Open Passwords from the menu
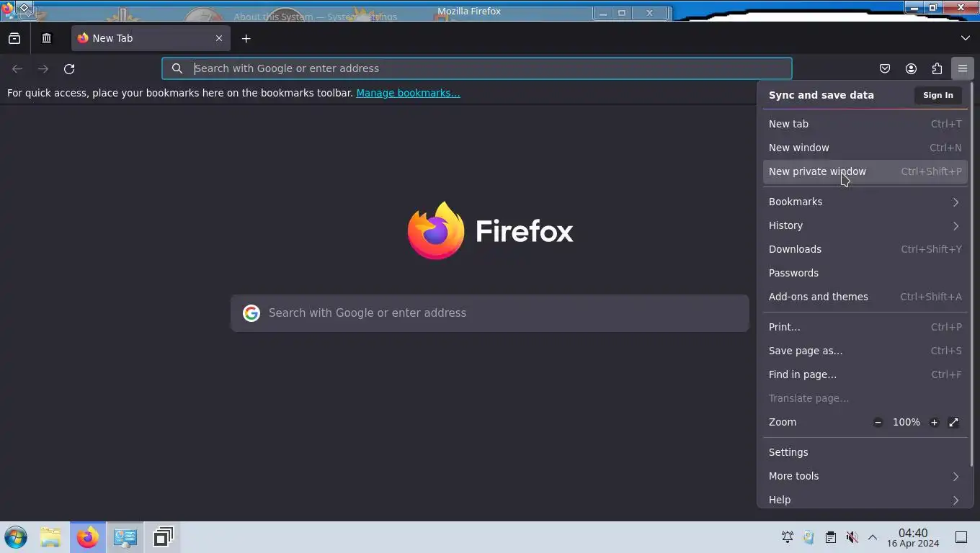980x553 pixels. pyautogui.click(x=865, y=273)
